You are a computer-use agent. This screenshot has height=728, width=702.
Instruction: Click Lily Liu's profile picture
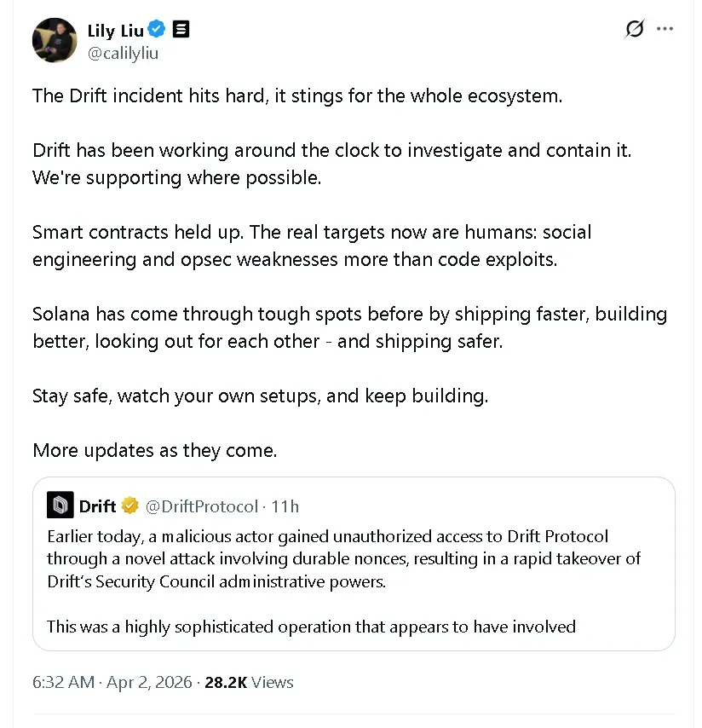[55, 40]
